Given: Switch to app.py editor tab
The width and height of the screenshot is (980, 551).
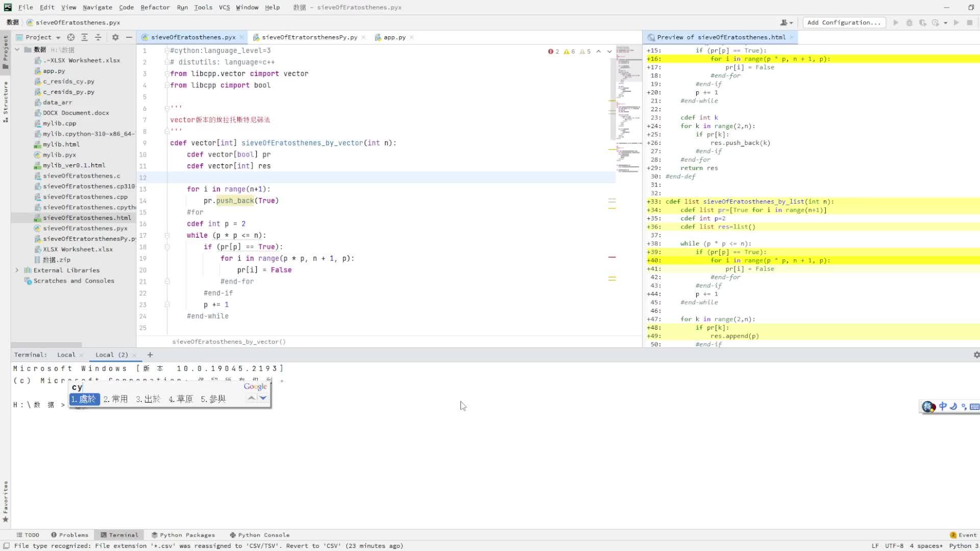Looking at the screenshot, I should click(394, 37).
